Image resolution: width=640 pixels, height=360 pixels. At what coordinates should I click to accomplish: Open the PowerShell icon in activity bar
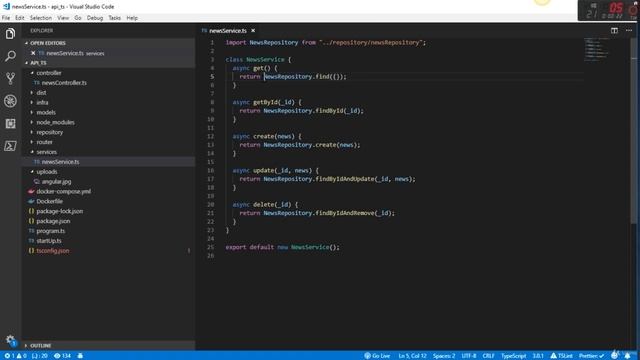pos(10,146)
